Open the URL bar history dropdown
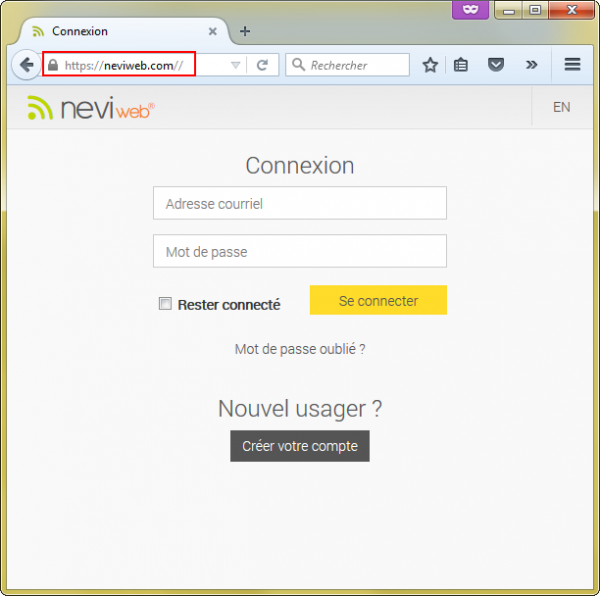Viewport: 600px width, 596px height. pyautogui.click(x=236, y=65)
